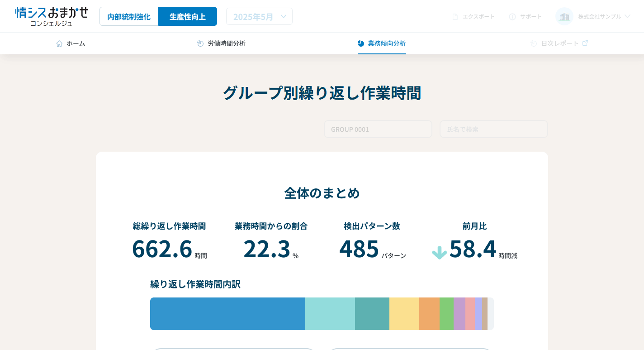Click the 労働時間分析 clock icon
This screenshot has width=644, height=350.
pos(199,43)
